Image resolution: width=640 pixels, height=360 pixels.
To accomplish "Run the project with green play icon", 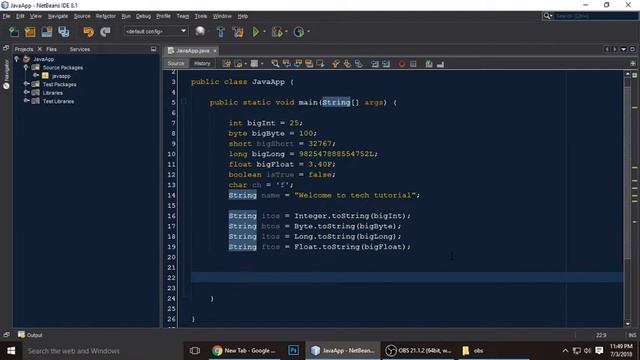I will click(256, 31).
